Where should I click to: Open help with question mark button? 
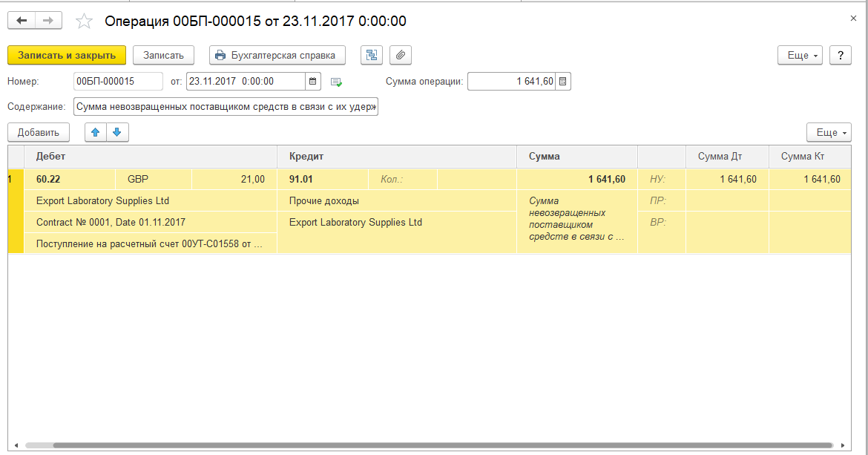click(840, 56)
